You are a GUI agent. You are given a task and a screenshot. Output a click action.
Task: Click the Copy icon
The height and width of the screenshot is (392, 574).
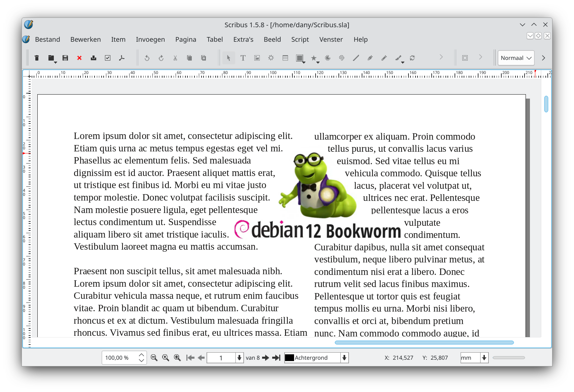(x=189, y=58)
